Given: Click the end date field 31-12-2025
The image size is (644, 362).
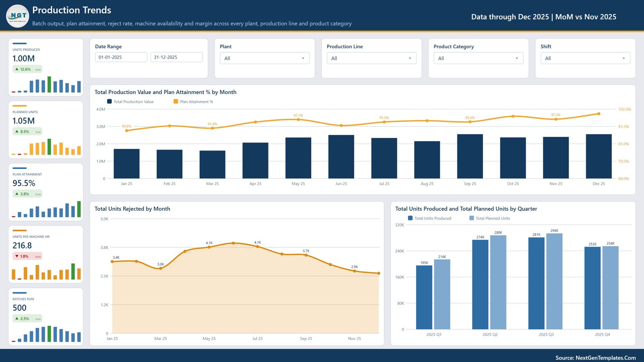Looking at the screenshot, I should [176, 57].
